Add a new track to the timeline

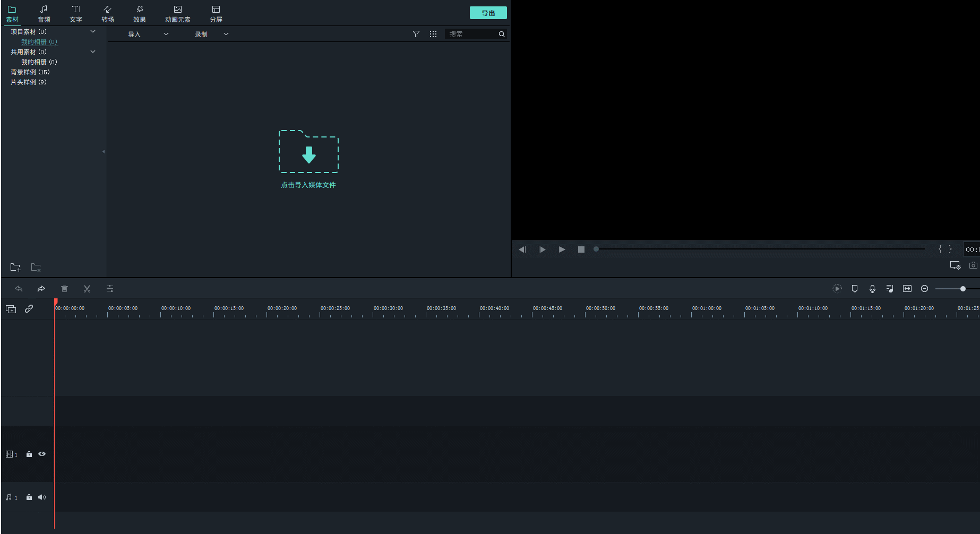tap(11, 309)
